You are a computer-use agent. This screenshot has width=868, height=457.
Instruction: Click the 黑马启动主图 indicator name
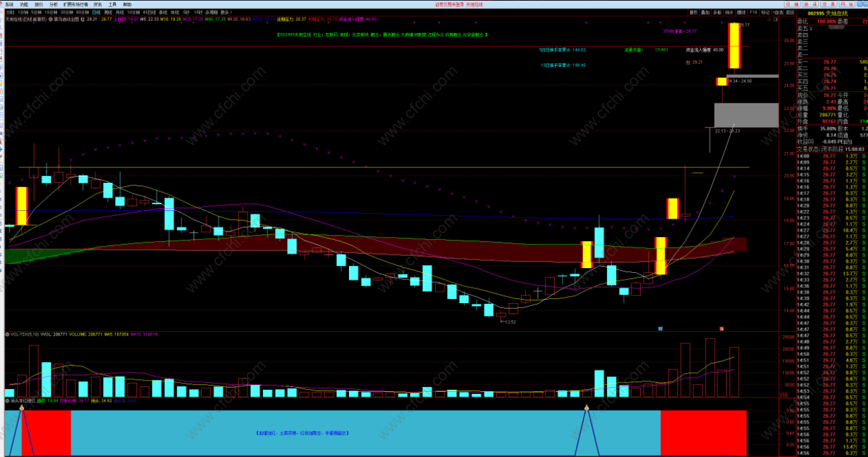[x=67, y=20]
